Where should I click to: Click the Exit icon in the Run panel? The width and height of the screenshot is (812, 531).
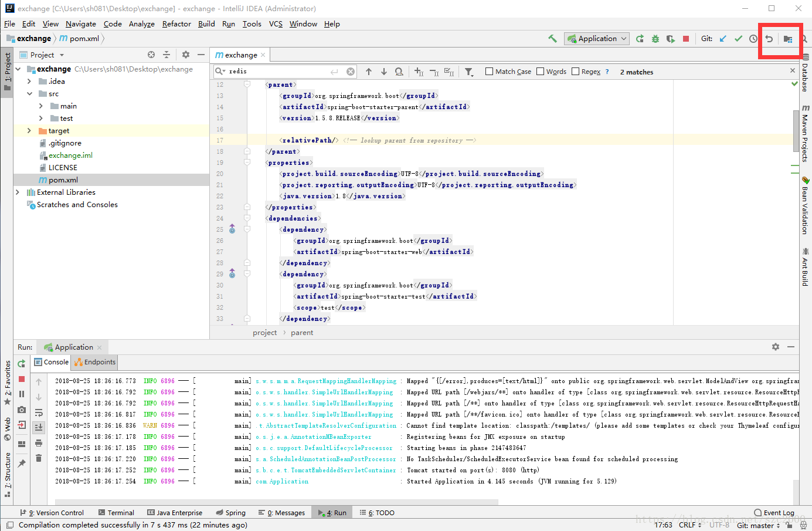click(22, 425)
